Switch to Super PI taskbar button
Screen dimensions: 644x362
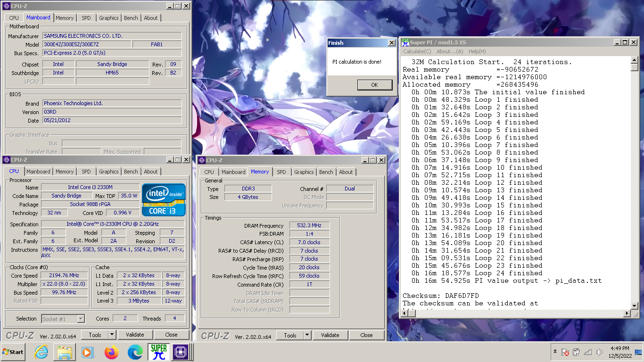pyautogui.click(x=159, y=352)
